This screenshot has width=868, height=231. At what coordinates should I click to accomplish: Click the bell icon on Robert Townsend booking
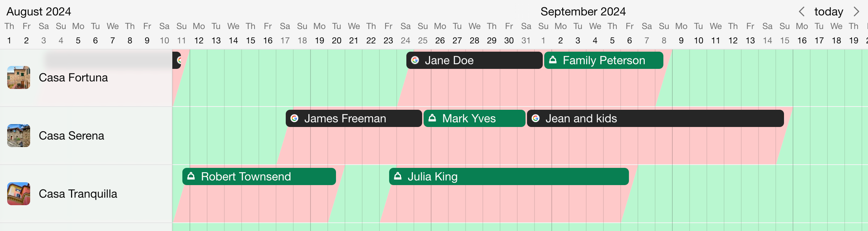tap(191, 176)
